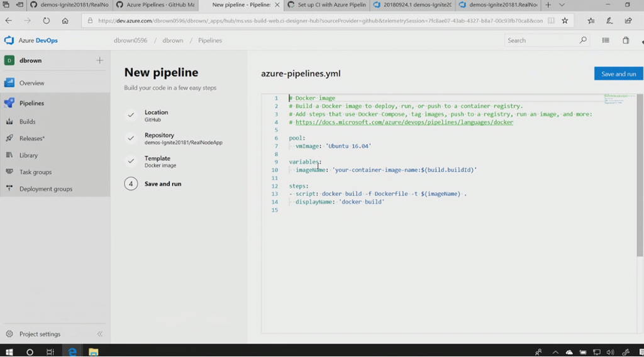
Task: Click the Search input field
Action: coord(542,40)
